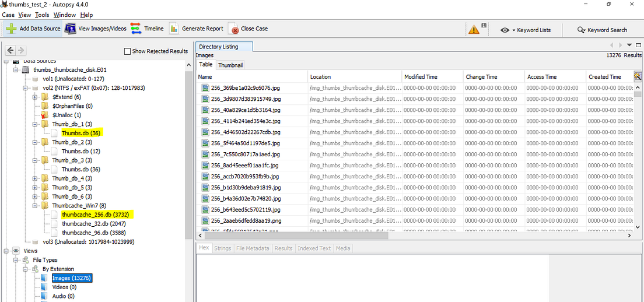The width and height of the screenshot is (644, 302).
Task: Click the image icon of 256_2aaeb6dfedd8aa19.png
Action: (205, 221)
